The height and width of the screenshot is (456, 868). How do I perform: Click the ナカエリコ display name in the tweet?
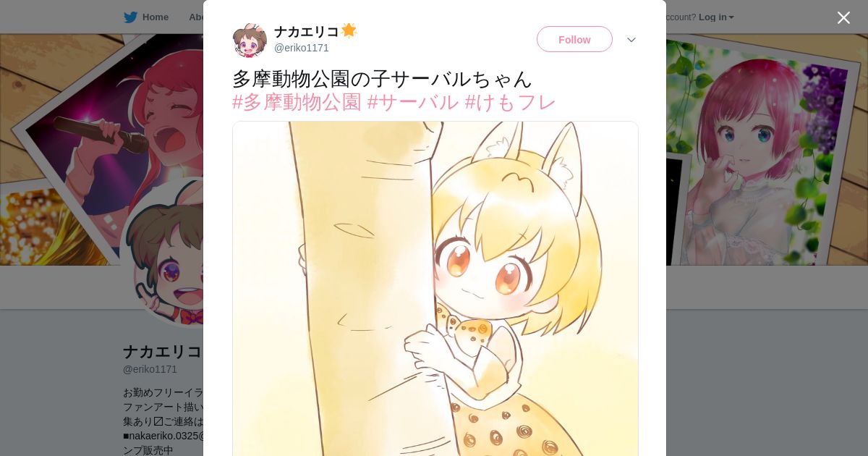click(307, 32)
